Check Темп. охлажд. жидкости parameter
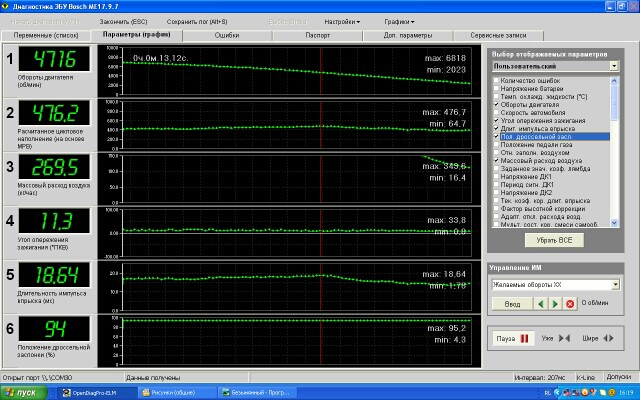The image size is (640, 400). pyautogui.click(x=496, y=97)
